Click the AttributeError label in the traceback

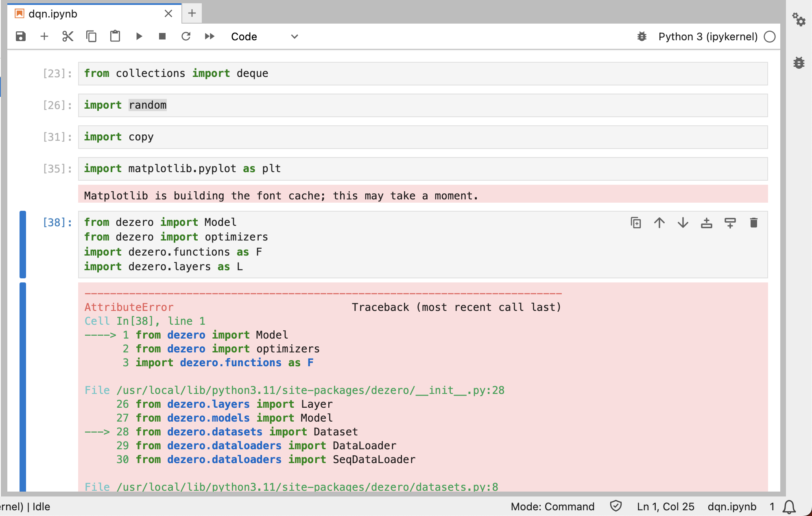(x=129, y=307)
